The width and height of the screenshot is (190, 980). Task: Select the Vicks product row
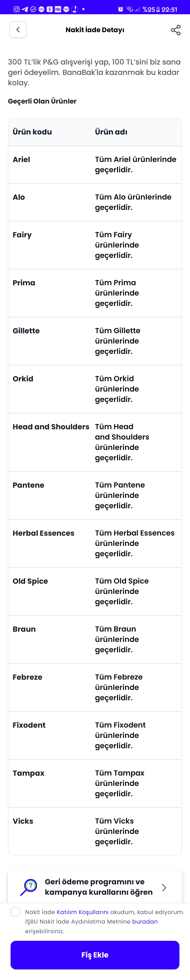click(x=95, y=831)
